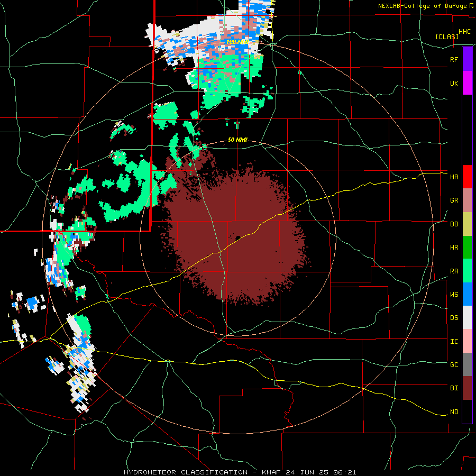
Task: Click the HHC product code text
Action: (464, 32)
